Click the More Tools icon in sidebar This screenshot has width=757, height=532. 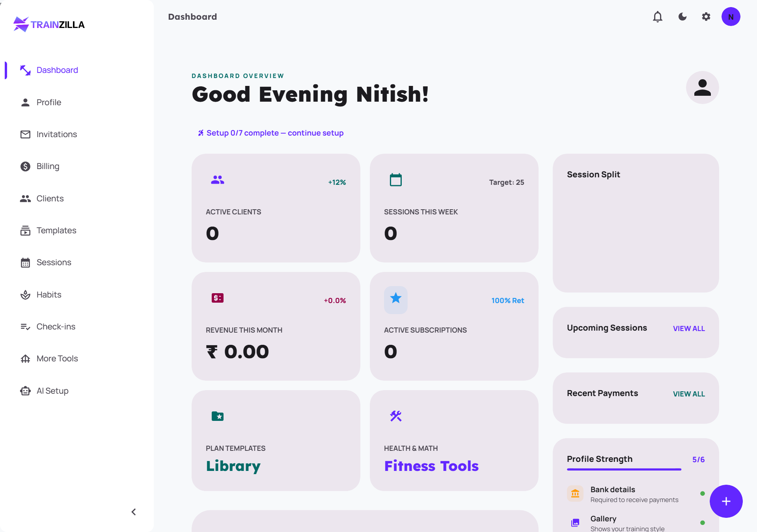click(x=25, y=359)
